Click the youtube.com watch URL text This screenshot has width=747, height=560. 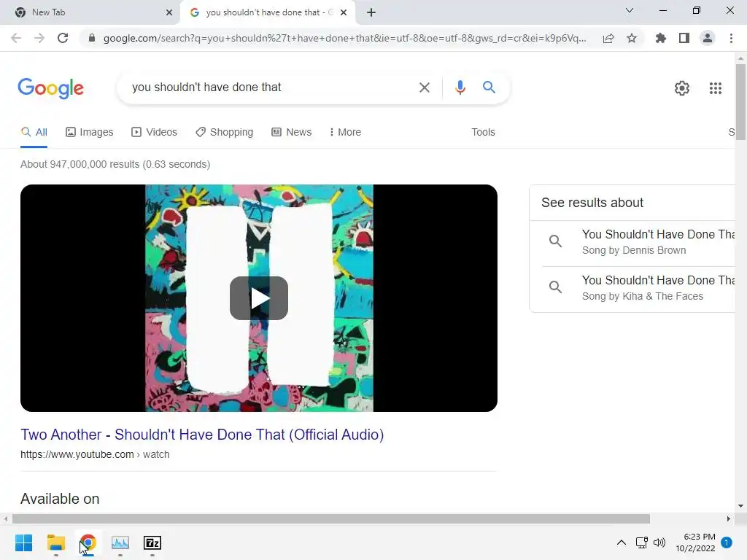coord(95,454)
